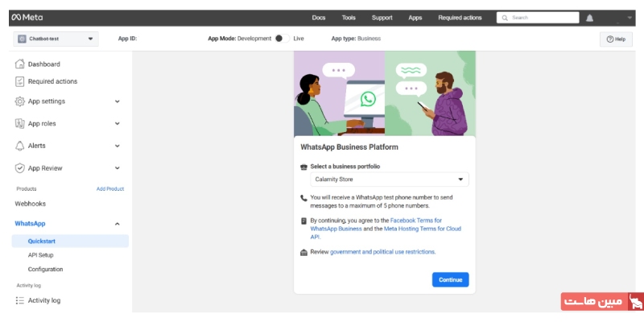Click the Alerts bell icon in sidebar
Viewport: 644px width, 322px height.
[x=20, y=146]
